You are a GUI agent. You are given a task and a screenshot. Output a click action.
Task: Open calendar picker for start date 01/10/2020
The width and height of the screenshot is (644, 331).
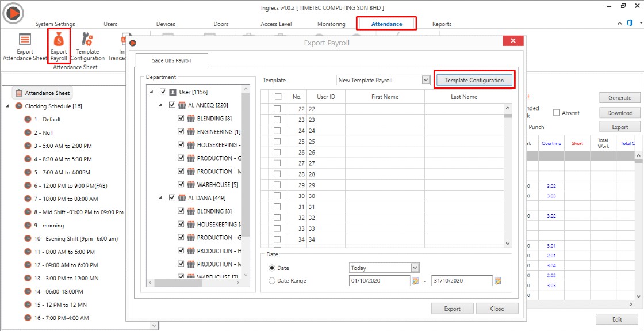[x=415, y=281]
